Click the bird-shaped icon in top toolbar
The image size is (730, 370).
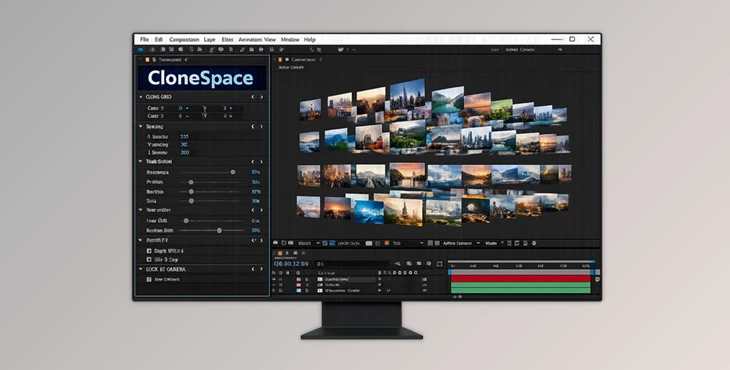coord(341,49)
